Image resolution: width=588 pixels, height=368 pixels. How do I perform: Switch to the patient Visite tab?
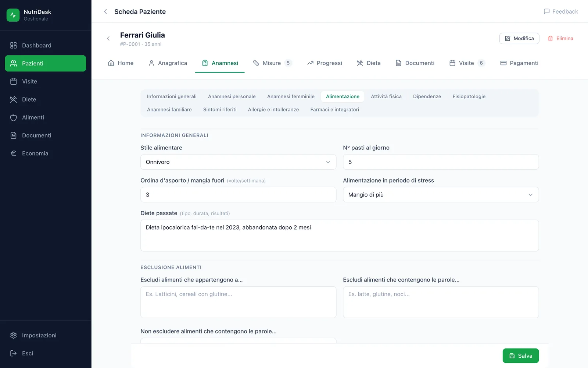pos(467,63)
